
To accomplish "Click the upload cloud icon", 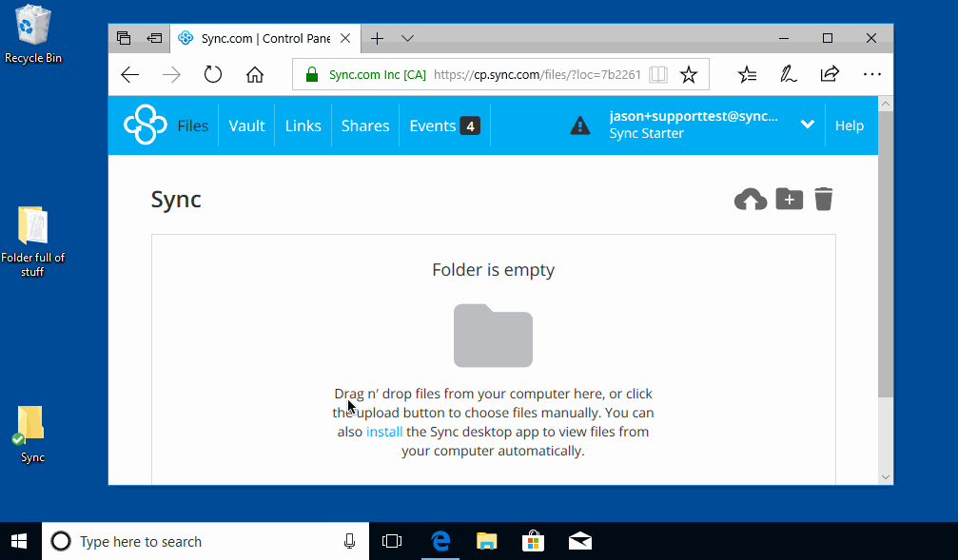I will 751,199.
